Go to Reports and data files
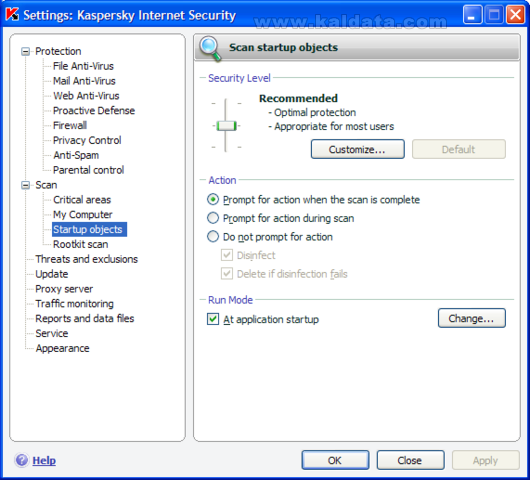The height and width of the screenshot is (480, 530). pyautogui.click(x=85, y=319)
